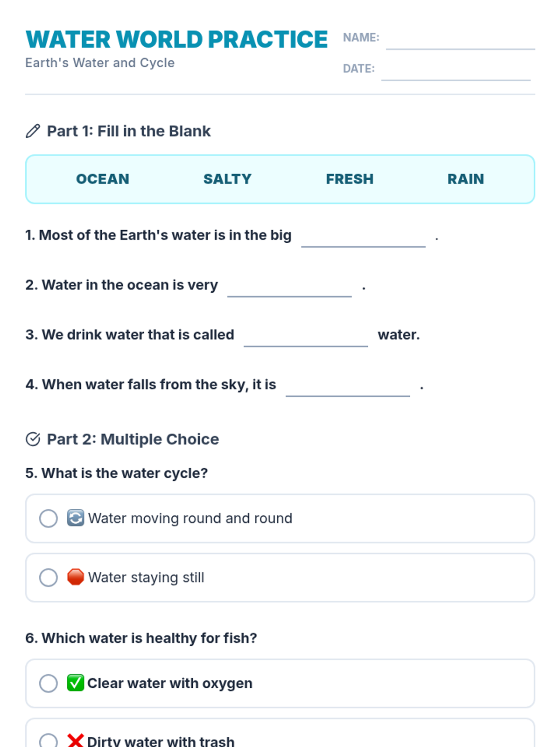Click the blue cycle arrows emoji icon

point(76,518)
